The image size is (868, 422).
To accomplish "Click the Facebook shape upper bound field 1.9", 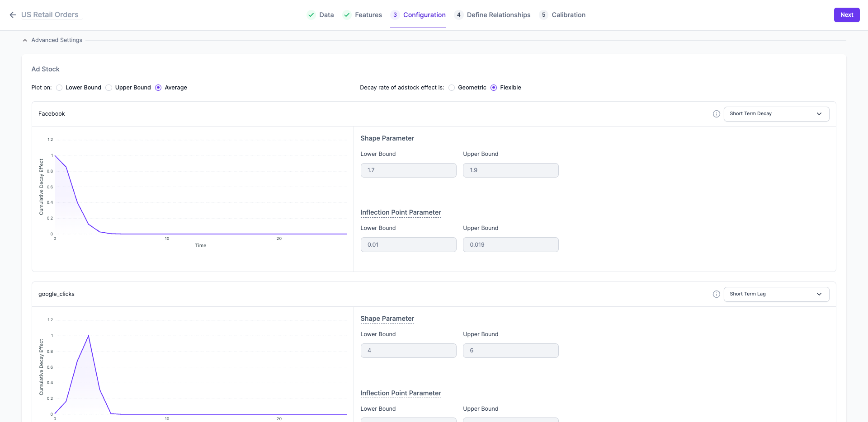I will tap(511, 170).
